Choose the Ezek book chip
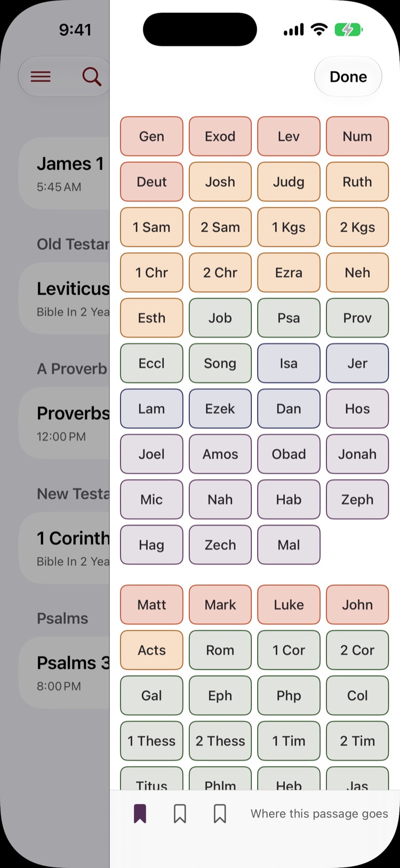The image size is (400, 868). pos(220,409)
